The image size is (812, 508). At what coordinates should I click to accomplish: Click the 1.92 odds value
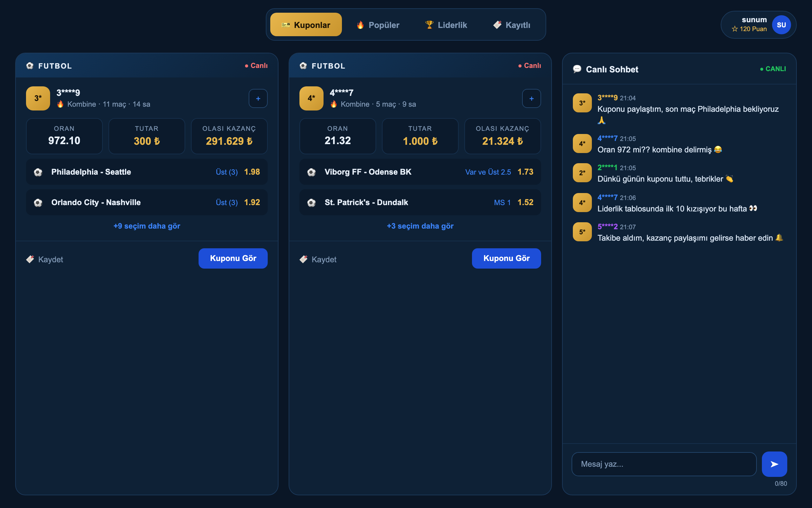pos(252,203)
